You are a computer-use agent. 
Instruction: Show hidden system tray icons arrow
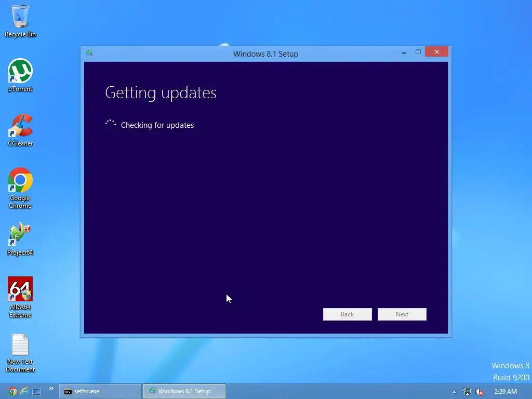[x=454, y=392]
